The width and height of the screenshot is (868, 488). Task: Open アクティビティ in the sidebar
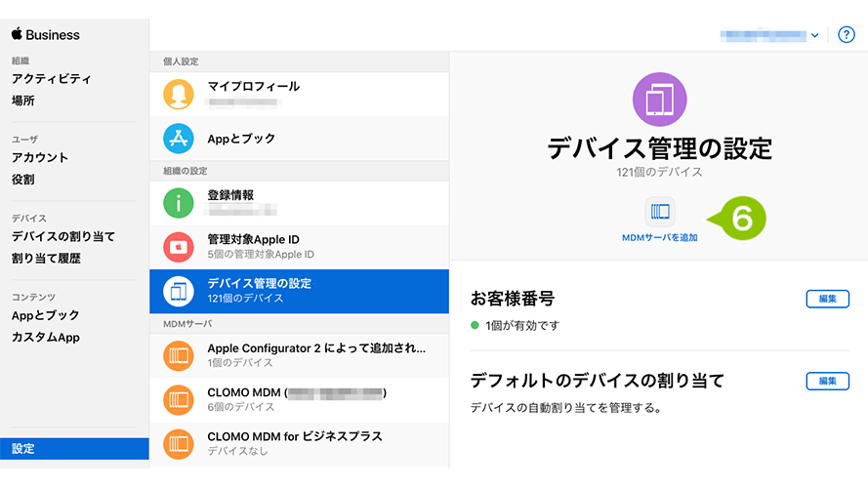click(x=51, y=78)
